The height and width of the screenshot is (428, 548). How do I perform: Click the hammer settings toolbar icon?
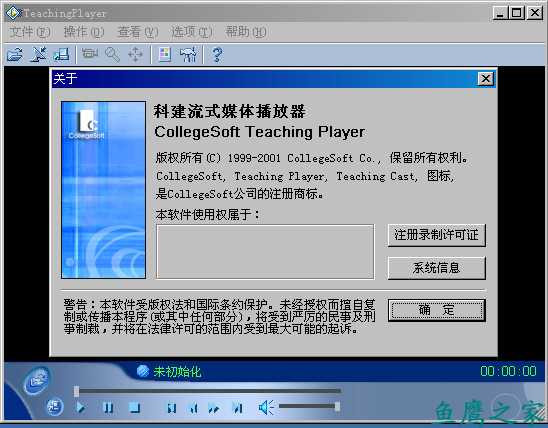[188, 55]
